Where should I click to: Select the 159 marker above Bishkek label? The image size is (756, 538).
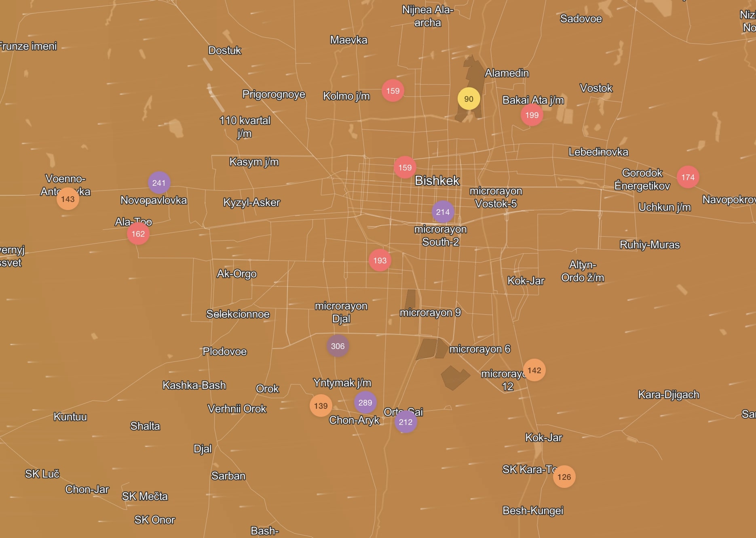405,168
